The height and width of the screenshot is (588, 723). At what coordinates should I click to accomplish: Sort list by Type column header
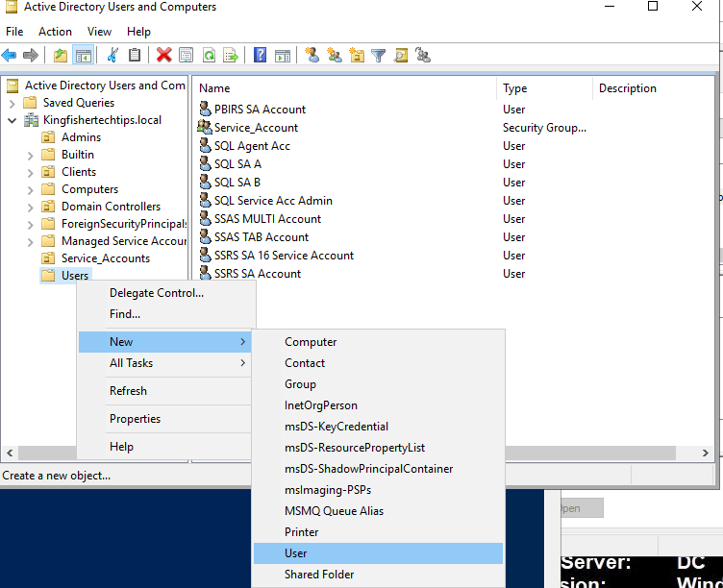pyautogui.click(x=544, y=88)
